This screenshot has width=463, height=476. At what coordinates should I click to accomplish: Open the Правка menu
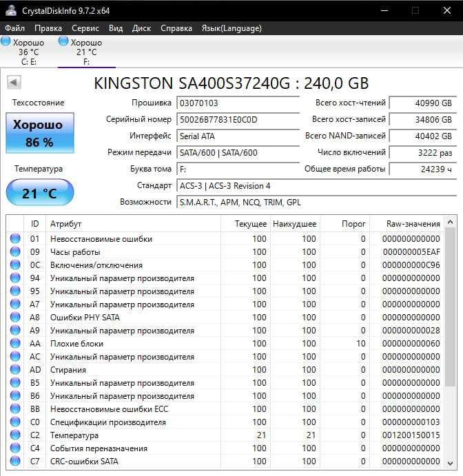point(48,28)
